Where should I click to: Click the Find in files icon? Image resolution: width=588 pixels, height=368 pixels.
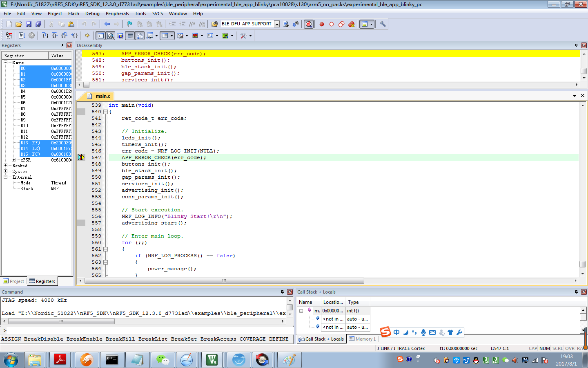(214, 24)
